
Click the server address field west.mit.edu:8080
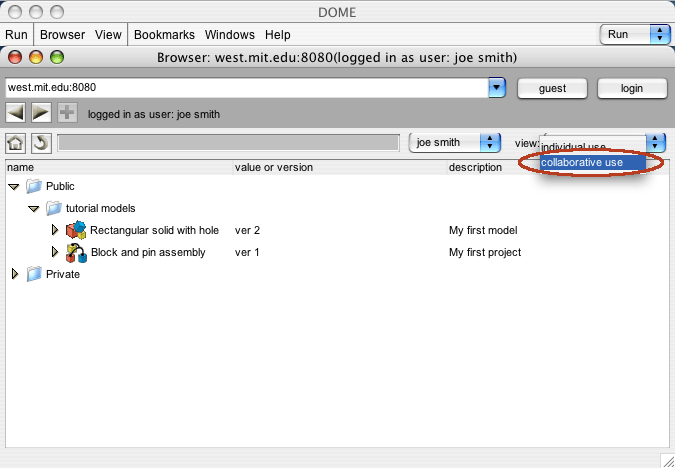point(247,88)
